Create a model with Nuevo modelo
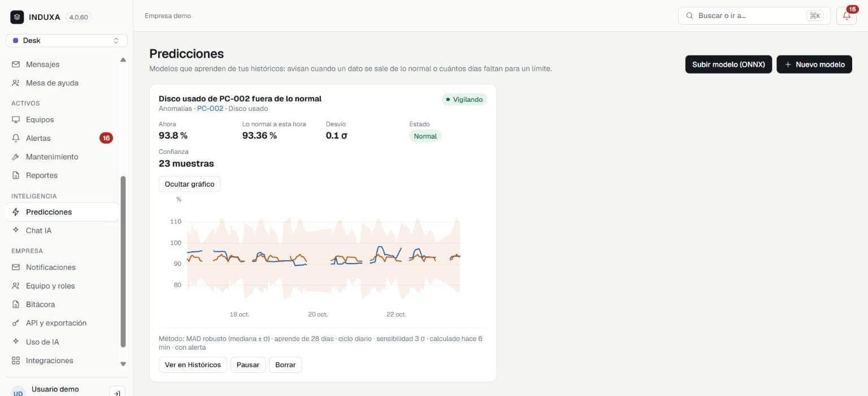The image size is (868, 396). coord(814,64)
